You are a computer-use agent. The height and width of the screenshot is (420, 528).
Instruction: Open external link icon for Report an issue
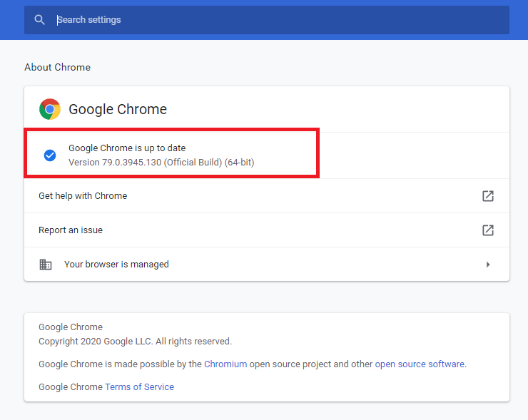(x=488, y=230)
